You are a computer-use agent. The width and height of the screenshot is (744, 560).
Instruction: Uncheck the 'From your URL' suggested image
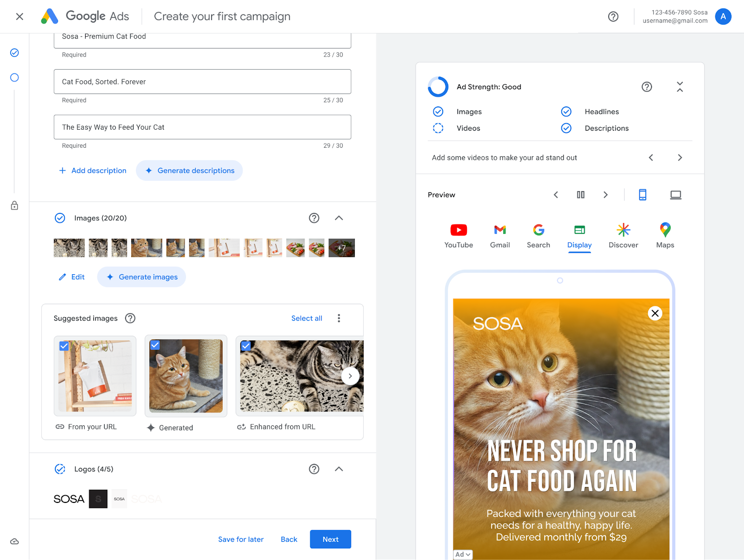pos(64,346)
